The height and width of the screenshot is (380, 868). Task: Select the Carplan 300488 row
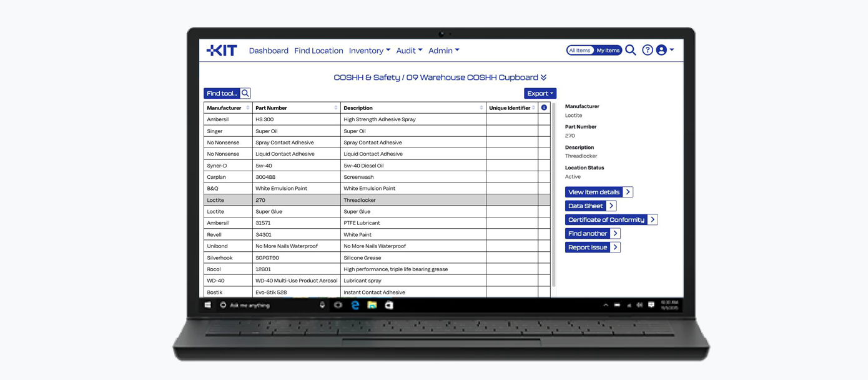coord(377,177)
